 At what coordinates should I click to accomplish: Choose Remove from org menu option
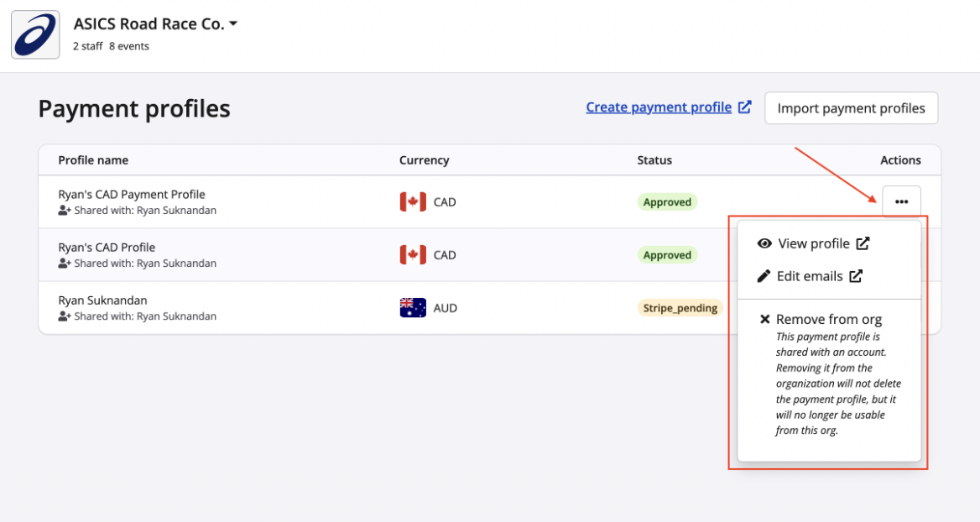pyautogui.click(x=828, y=319)
